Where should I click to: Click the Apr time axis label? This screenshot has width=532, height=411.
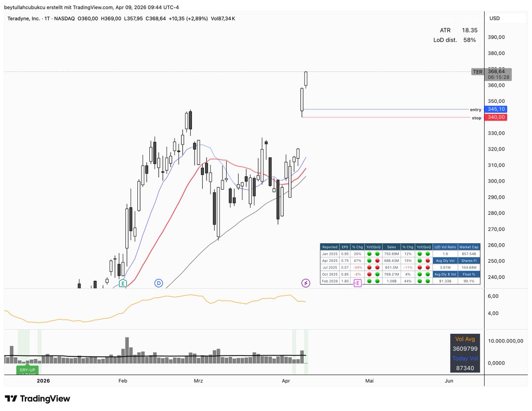(x=287, y=380)
